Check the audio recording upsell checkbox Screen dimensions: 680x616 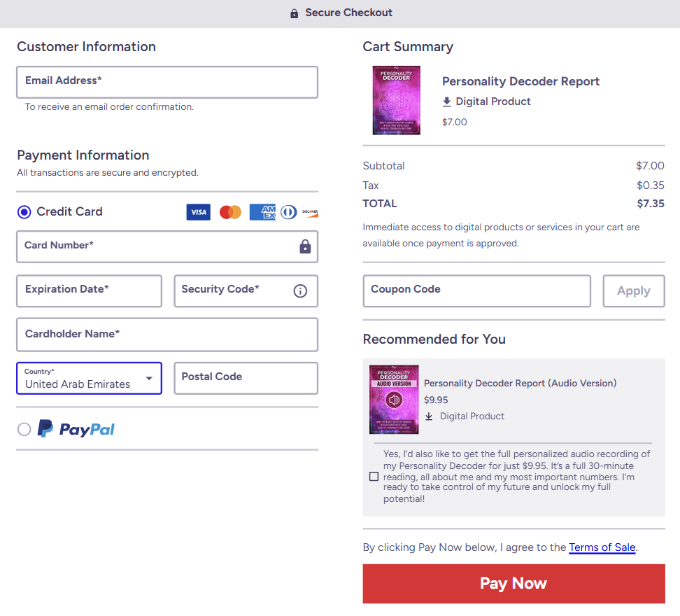pos(374,476)
